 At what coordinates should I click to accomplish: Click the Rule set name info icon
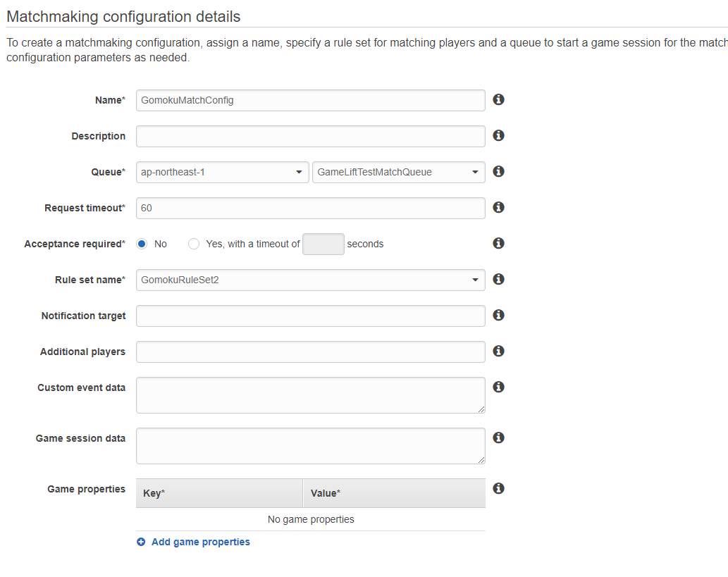498,279
